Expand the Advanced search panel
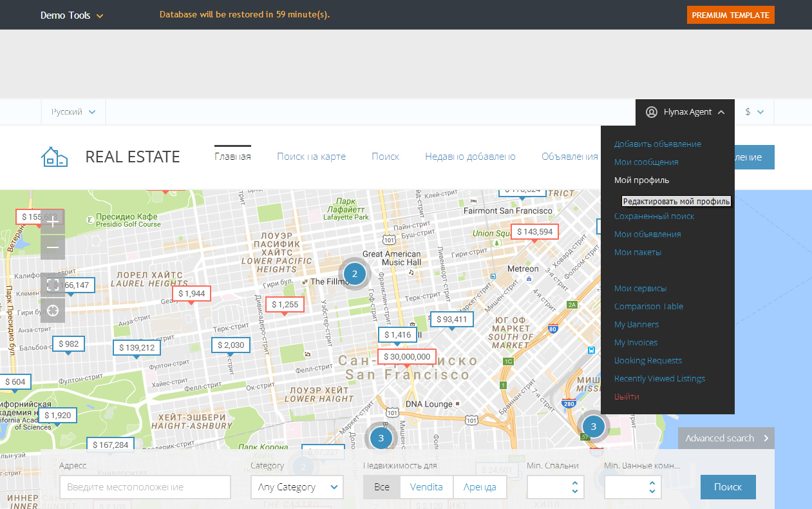 (x=726, y=438)
